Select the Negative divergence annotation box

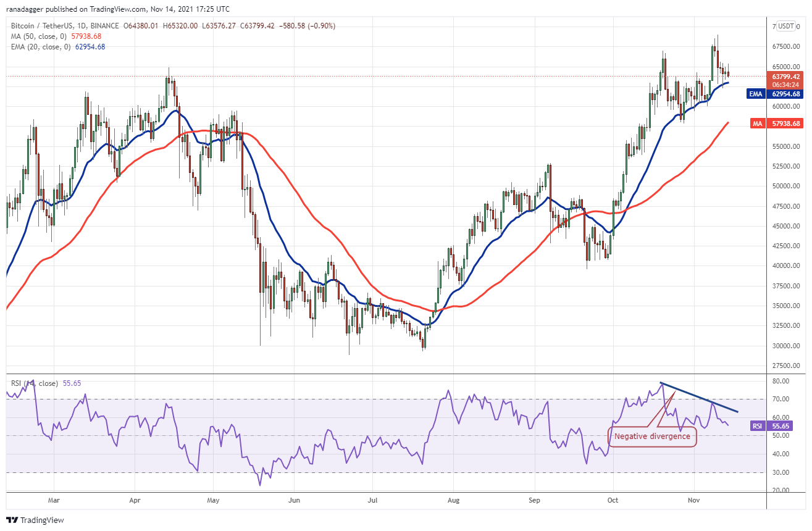point(652,437)
